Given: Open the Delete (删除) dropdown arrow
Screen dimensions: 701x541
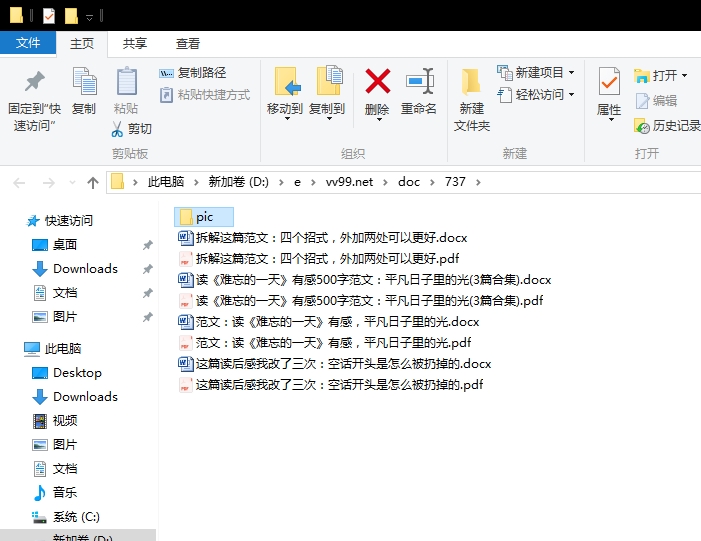Looking at the screenshot, I should tap(378, 120).
